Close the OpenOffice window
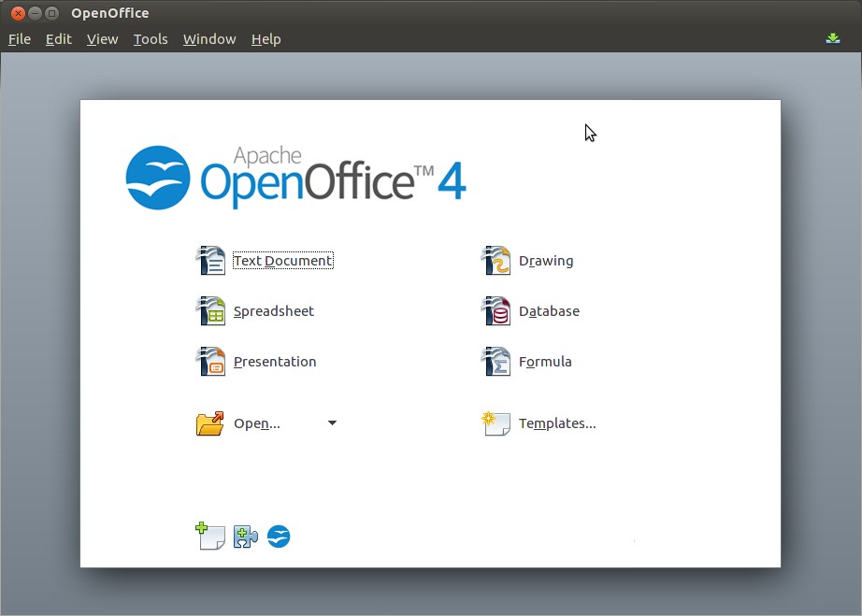 pyautogui.click(x=18, y=13)
